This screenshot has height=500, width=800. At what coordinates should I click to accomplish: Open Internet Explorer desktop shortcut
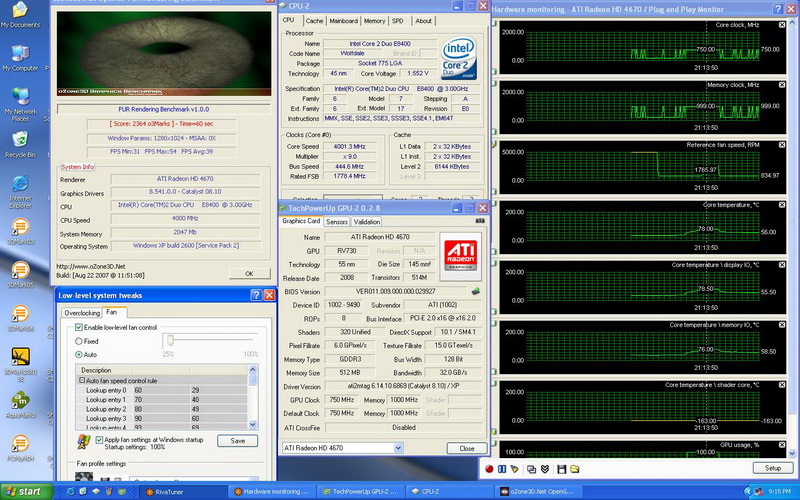[20, 192]
